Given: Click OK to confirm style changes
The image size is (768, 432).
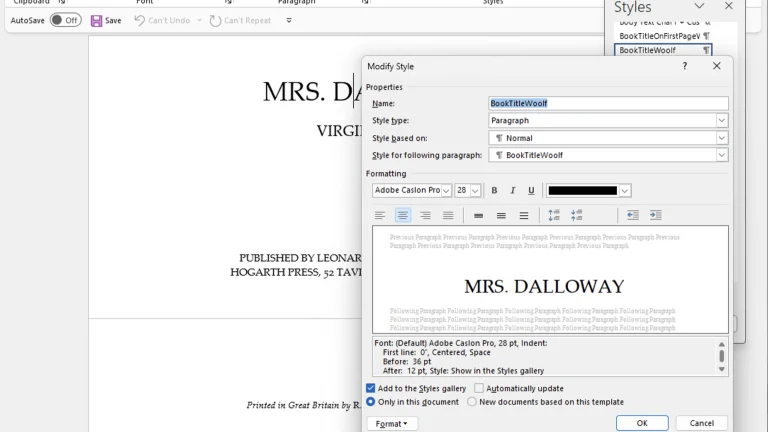Looking at the screenshot, I should point(642,423).
